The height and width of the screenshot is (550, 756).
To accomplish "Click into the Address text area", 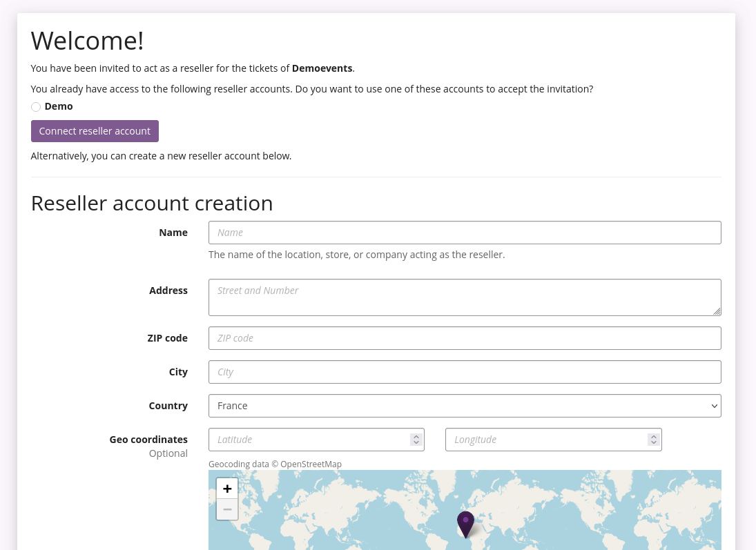I will tap(464, 297).
